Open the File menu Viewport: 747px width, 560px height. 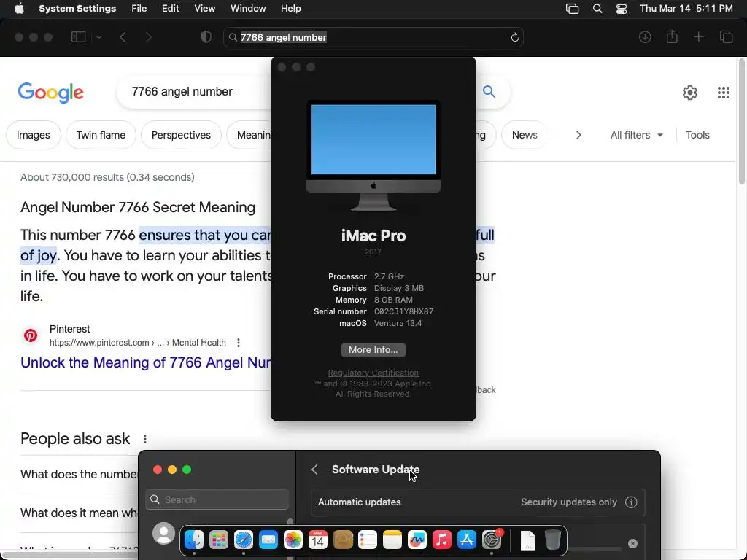[139, 9]
